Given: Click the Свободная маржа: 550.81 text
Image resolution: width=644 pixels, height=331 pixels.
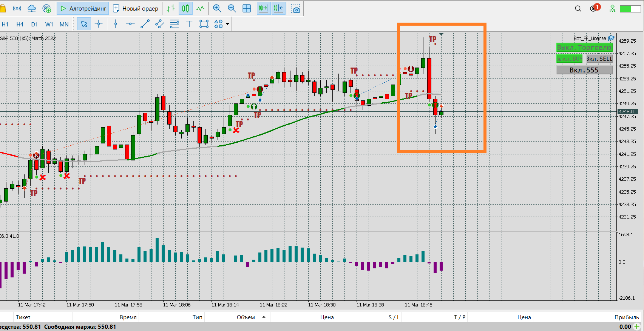Looking at the screenshot, I should (x=80, y=327).
